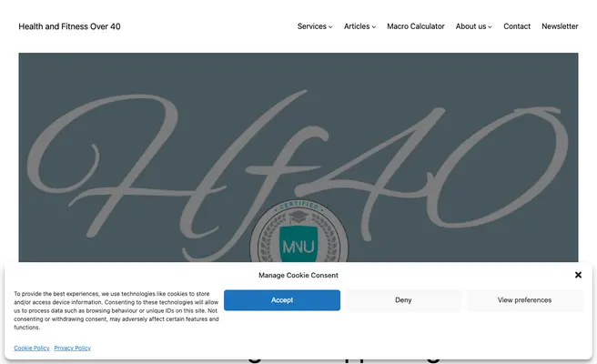Go to the Contact page

click(x=517, y=26)
